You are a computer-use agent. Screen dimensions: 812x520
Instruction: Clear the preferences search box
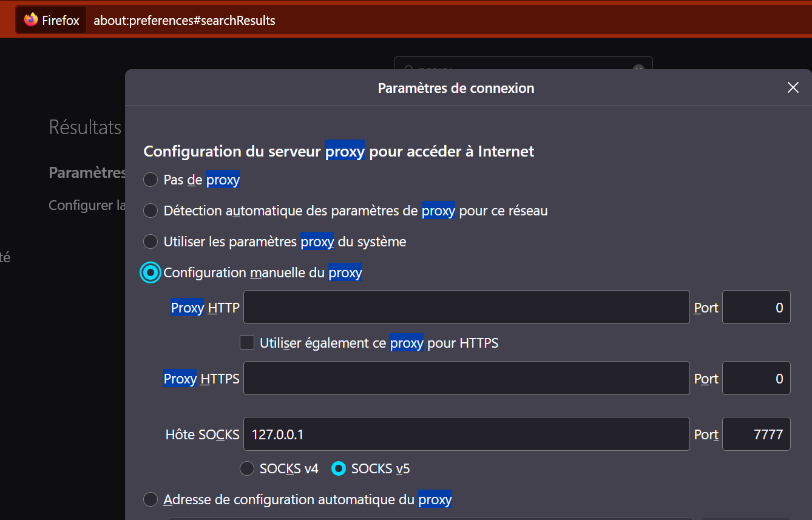[638, 68]
